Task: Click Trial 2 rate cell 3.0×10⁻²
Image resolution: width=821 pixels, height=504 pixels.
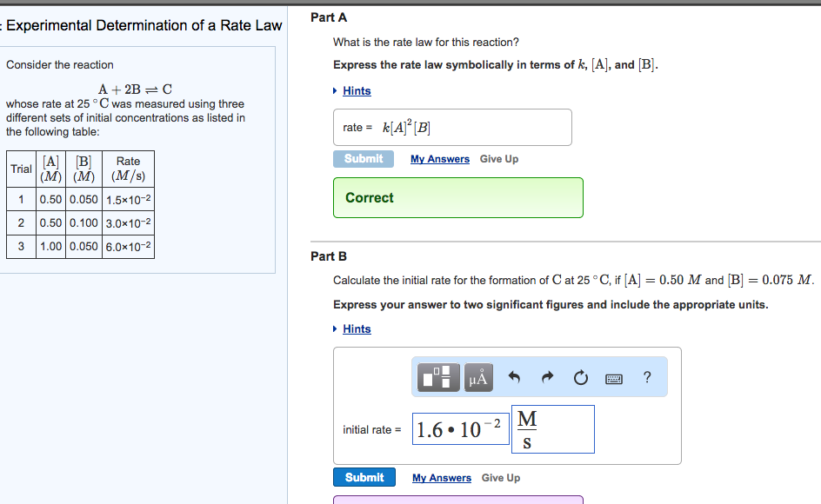Action: tap(129, 222)
